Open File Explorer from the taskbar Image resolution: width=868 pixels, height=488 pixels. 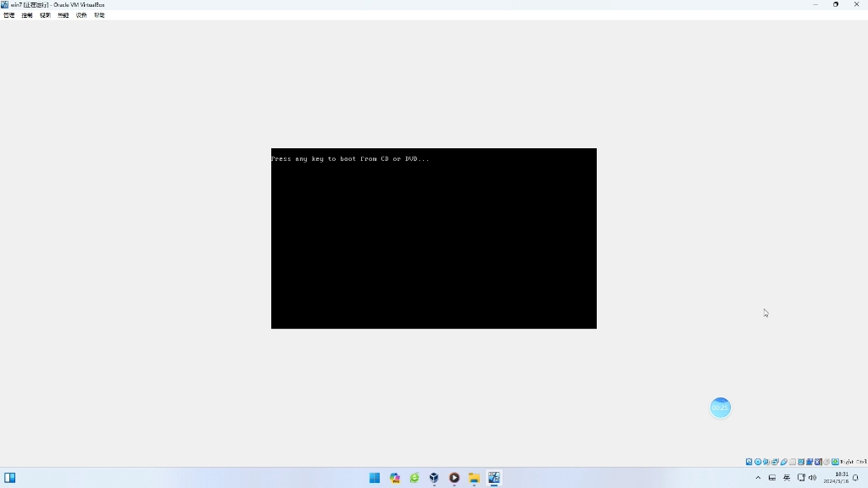click(x=474, y=478)
